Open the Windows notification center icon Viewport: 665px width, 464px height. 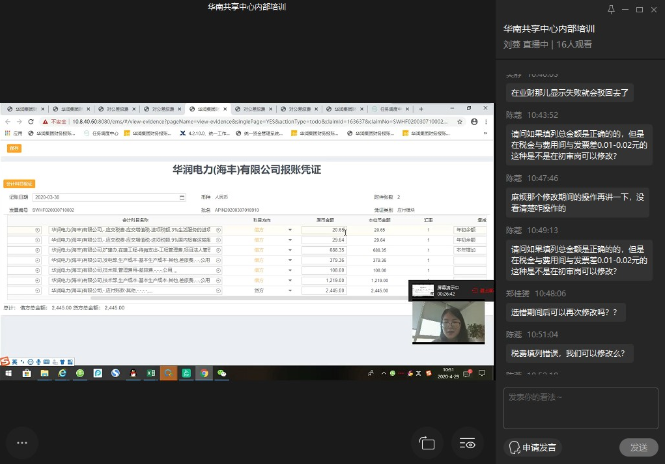(x=482, y=373)
